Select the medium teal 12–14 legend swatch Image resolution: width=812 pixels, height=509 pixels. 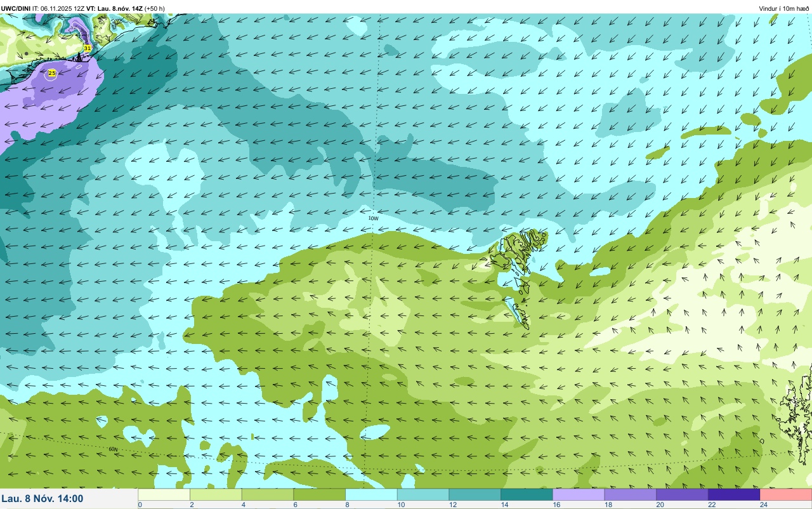475,494
